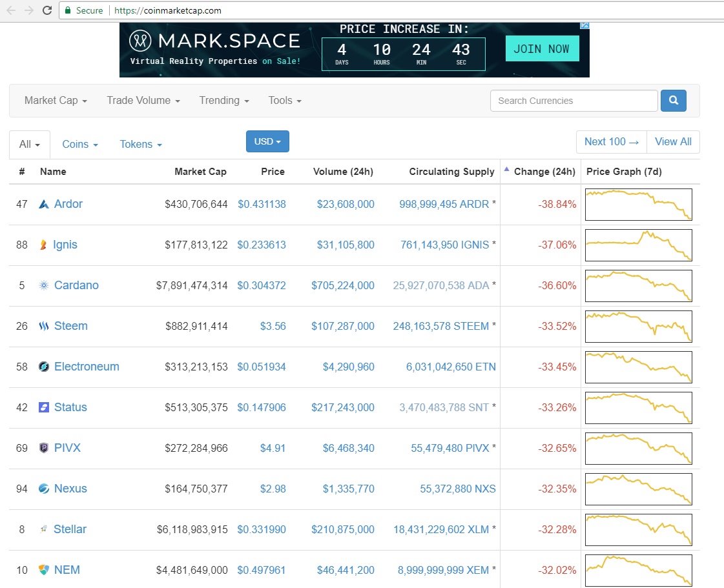The width and height of the screenshot is (724, 588).
Task: Open Ignis 7-day price graph
Action: click(639, 245)
